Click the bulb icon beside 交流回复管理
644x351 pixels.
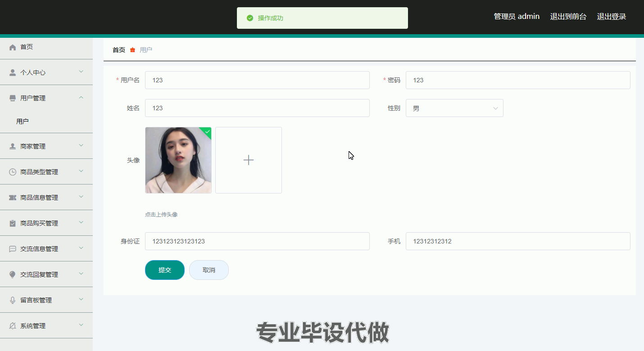(x=13, y=274)
